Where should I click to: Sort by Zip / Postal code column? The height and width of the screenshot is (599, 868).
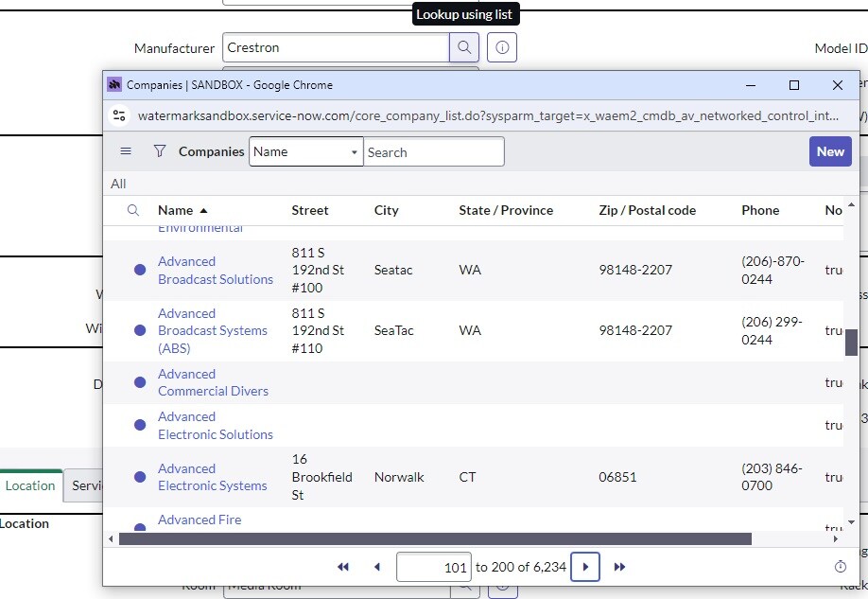coord(647,211)
